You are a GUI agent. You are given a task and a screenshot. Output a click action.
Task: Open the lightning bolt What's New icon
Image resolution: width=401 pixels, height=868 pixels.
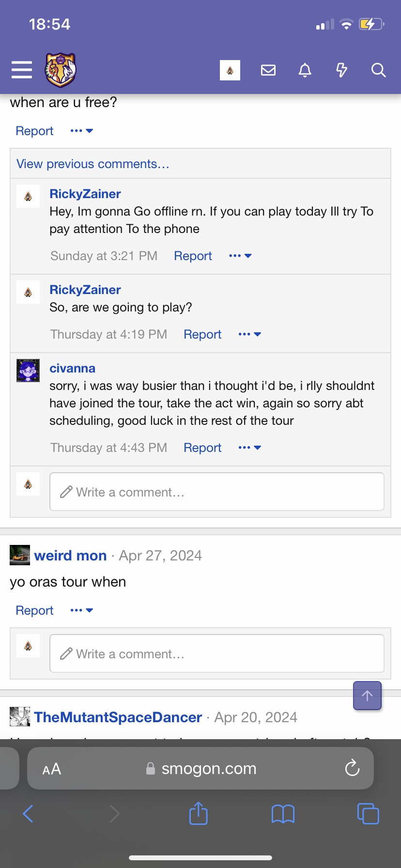[341, 70]
